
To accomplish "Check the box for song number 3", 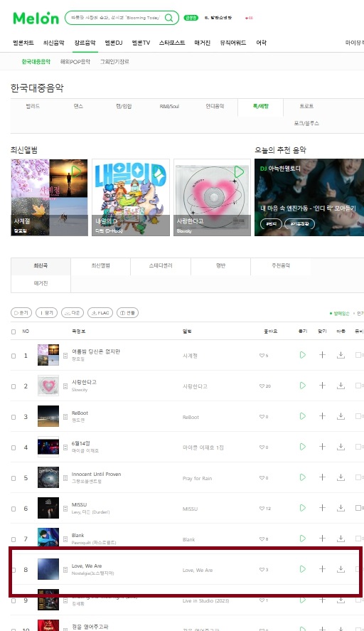I will [14, 418].
